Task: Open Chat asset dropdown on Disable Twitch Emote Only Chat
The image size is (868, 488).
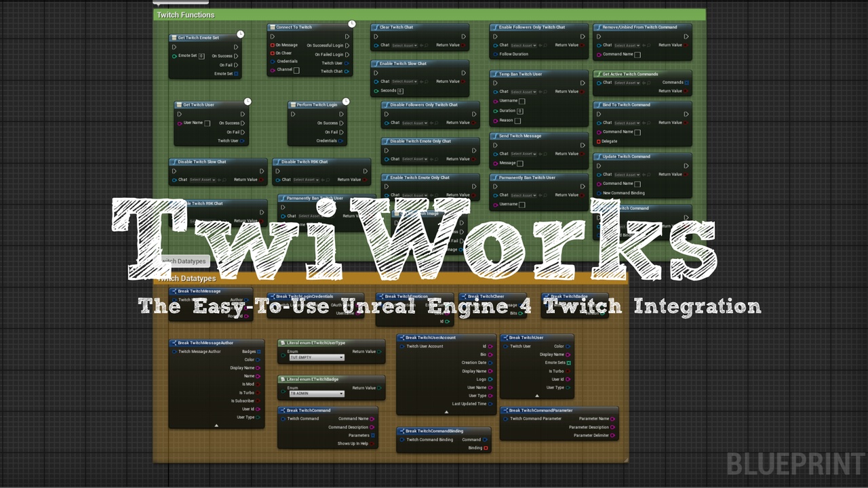Action: [415, 159]
